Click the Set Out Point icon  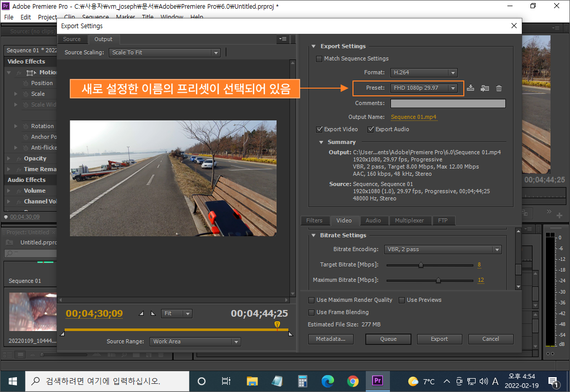[152, 314]
